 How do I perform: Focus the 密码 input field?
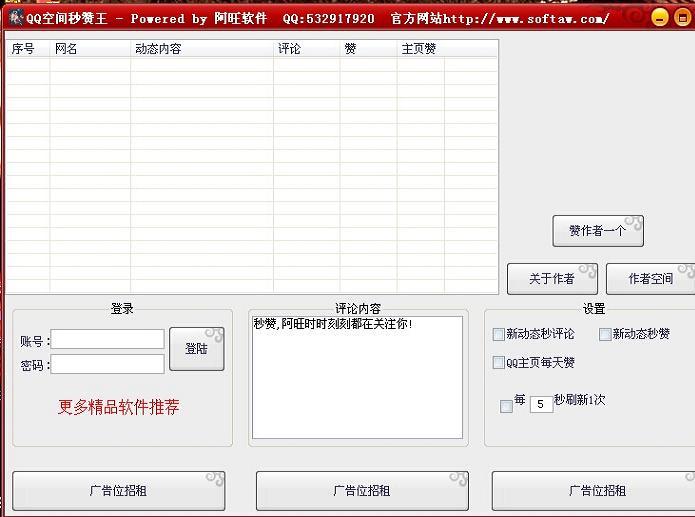click(x=107, y=364)
